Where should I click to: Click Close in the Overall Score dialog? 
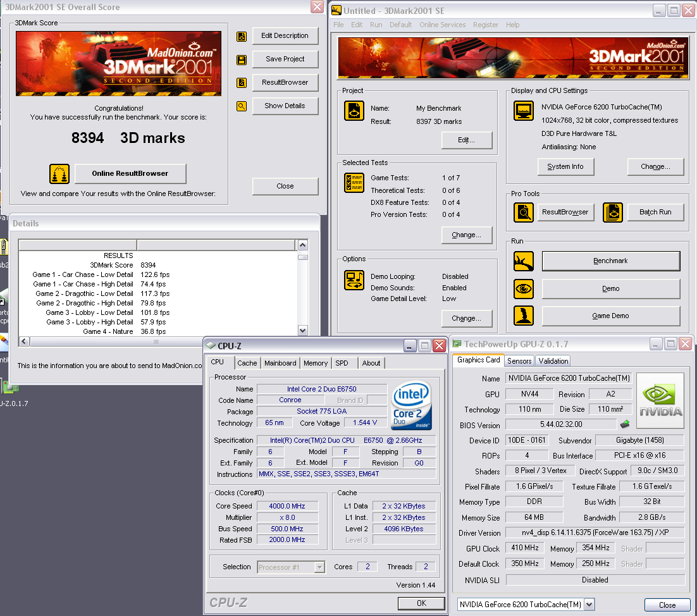click(285, 186)
